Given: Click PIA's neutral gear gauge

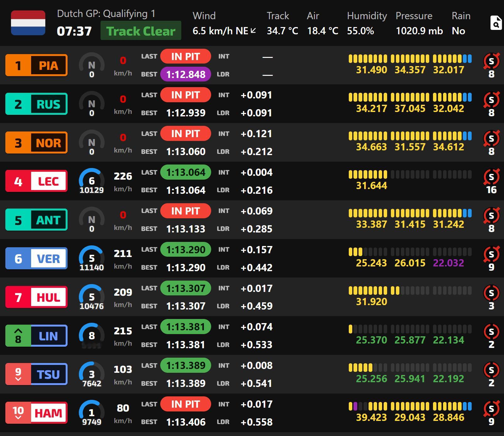Looking at the screenshot, I should pyautogui.click(x=91, y=65).
